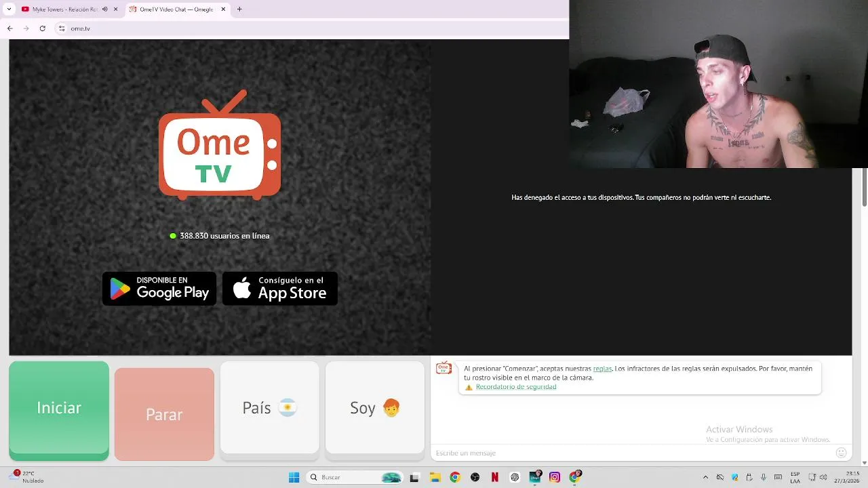Viewport: 868px width, 488px height.
Task: Open Google Chrome from the taskbar
Action: click(x=455, y=477)
